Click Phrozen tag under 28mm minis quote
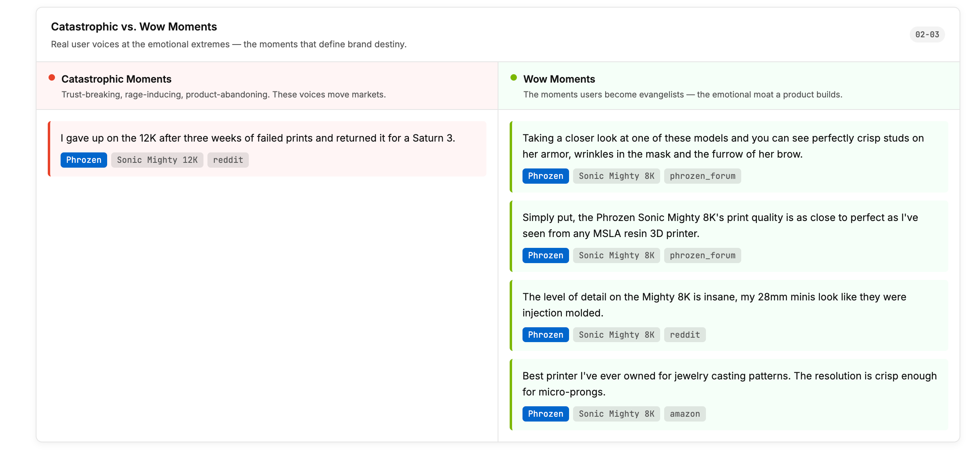 tap(545, 335)
